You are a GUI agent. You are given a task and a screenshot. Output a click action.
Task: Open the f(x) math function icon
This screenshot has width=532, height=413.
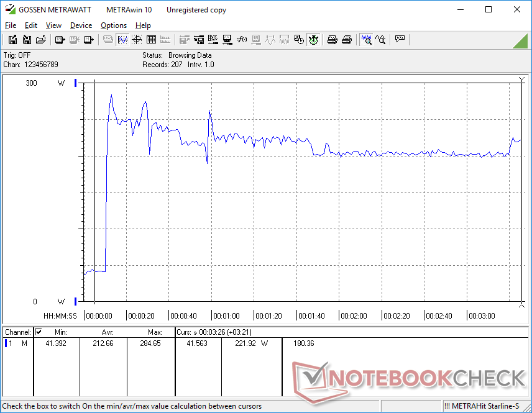pos(242,40)
